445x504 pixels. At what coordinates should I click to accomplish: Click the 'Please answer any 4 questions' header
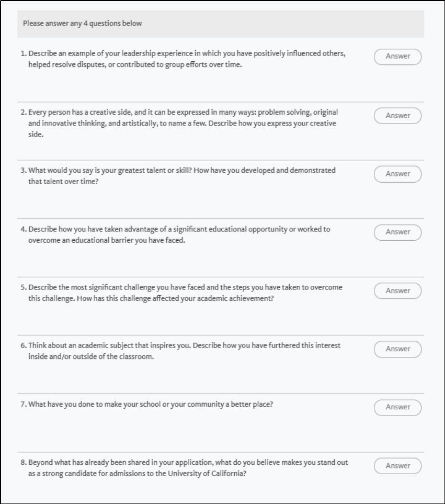click(x=82, y=24)
